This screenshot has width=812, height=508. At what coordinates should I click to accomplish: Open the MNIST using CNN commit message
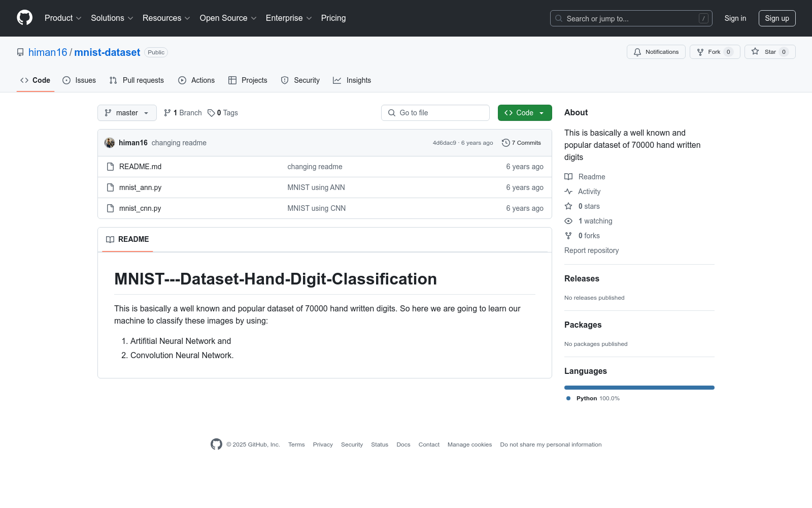pos(317,208)
